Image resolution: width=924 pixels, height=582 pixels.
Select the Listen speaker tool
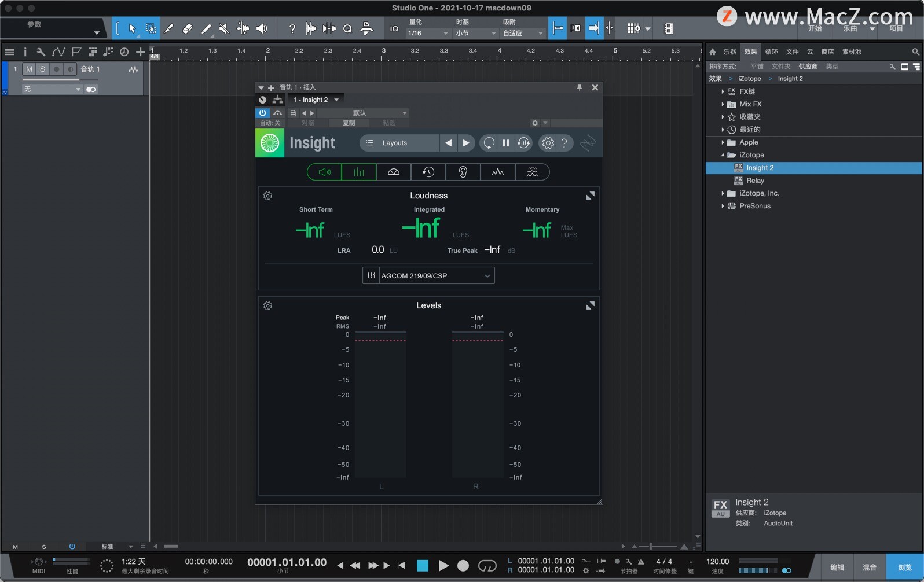(x=262, y=28)
